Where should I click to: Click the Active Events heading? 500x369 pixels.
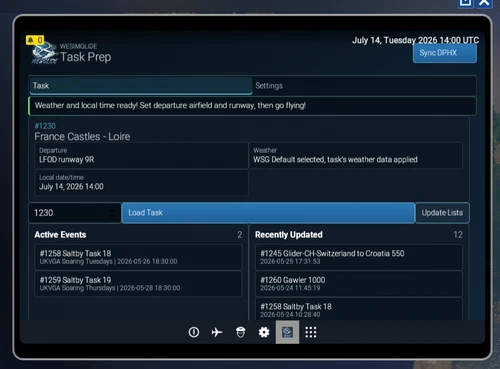click(x=60, y=235)
